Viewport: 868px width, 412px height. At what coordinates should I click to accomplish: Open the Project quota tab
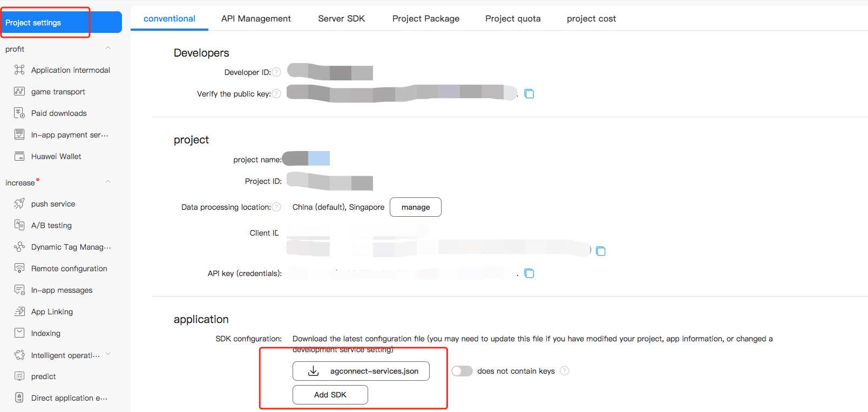coord(513,18)
